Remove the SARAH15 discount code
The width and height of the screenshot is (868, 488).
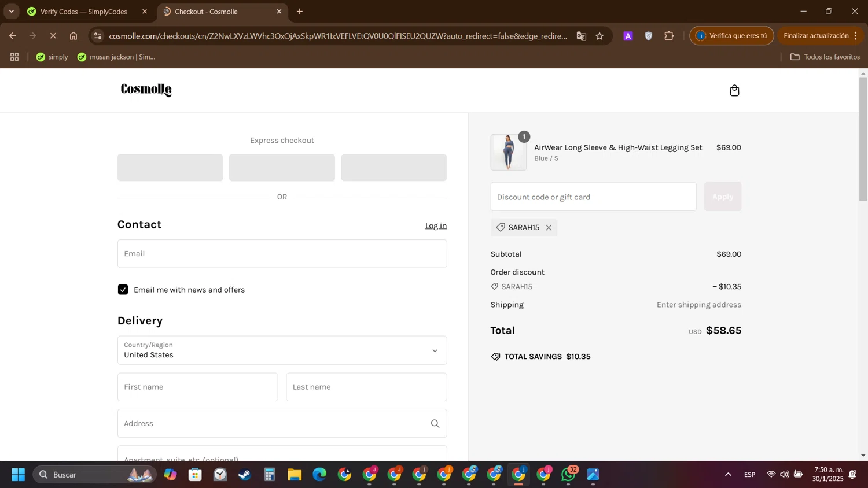[x=549, y=228]
